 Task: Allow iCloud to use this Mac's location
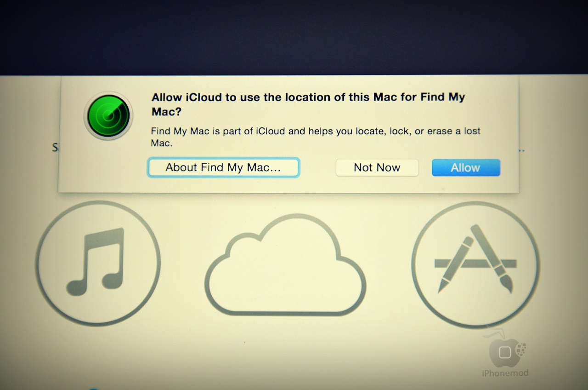466,167
